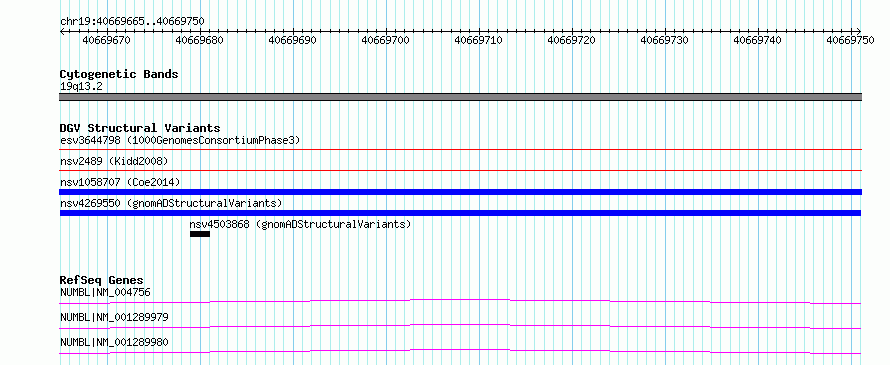
Task: Click the DGV Structural Variants track title
Action: 140,128
